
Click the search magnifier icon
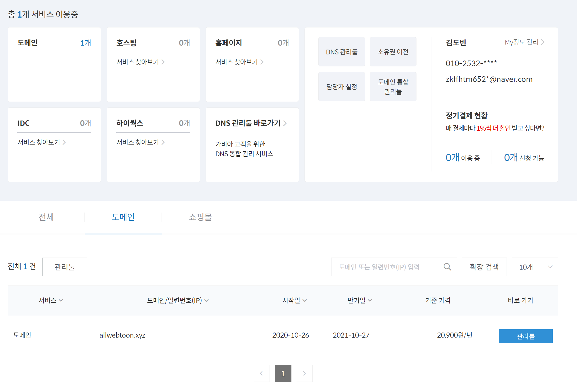click(447, 267)
